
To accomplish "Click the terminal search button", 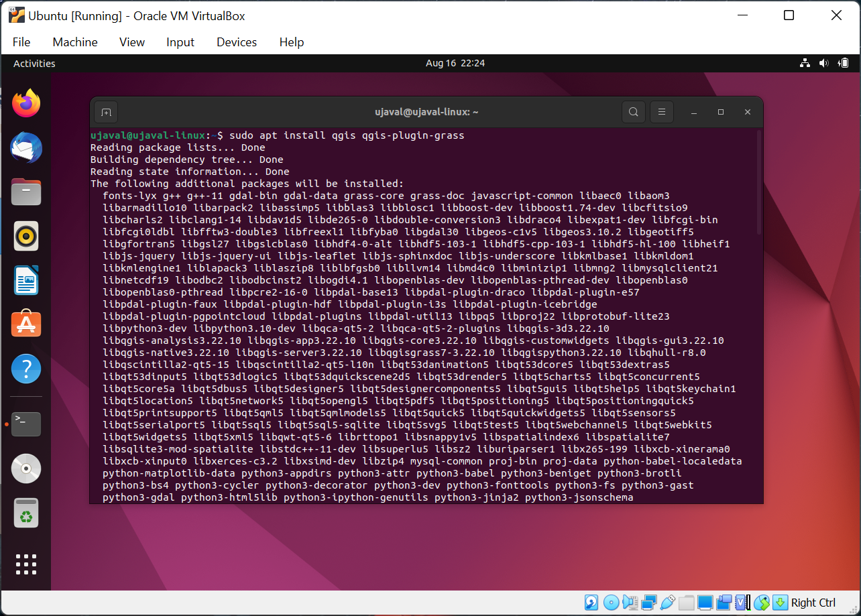I will [634, 113].
